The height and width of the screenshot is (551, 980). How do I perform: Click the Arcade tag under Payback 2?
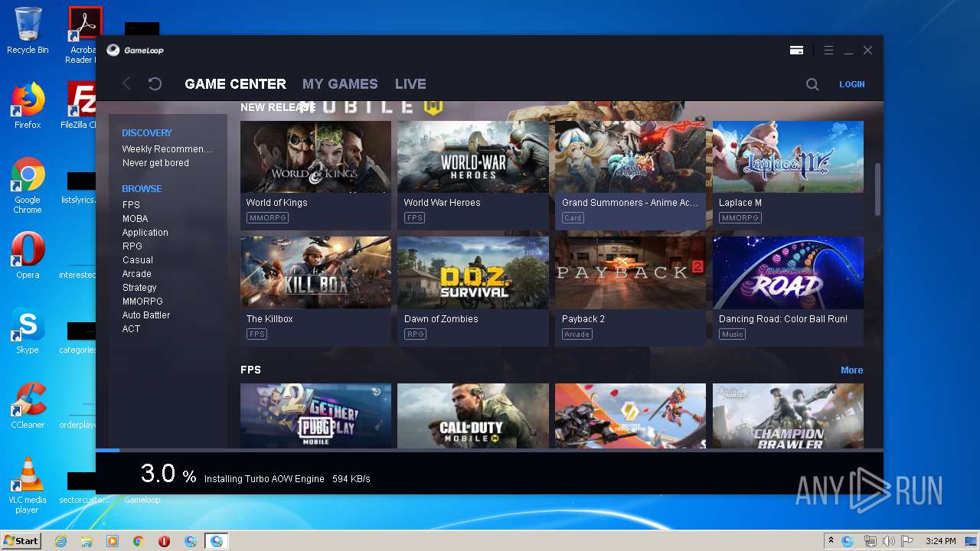pos(577,334)
